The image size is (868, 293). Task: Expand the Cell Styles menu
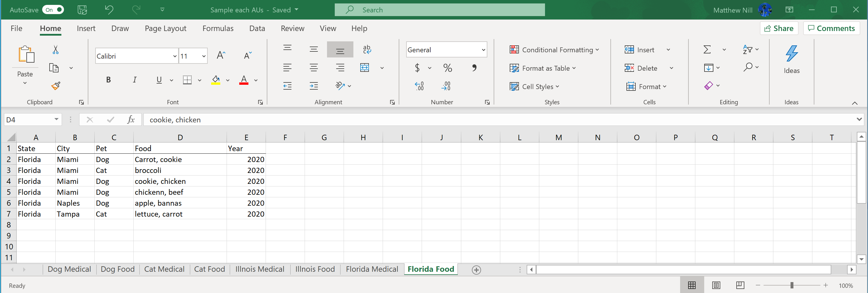point(534,86)
